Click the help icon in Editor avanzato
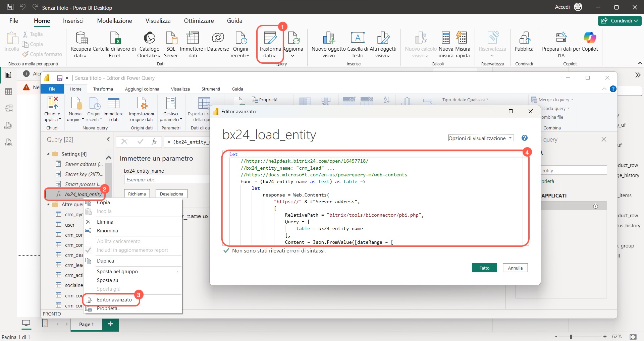Image resolution: width=644 pixels, height=341 pixels. coord(525,138)
